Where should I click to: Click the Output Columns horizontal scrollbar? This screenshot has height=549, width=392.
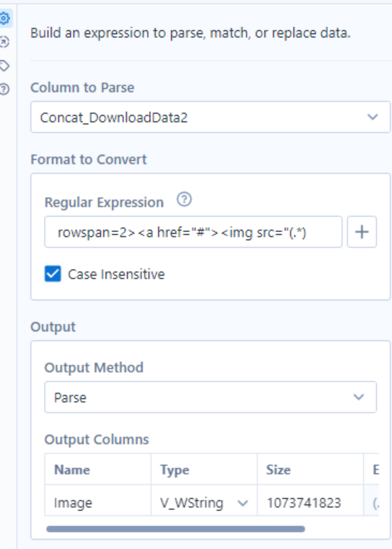[175, 529]
